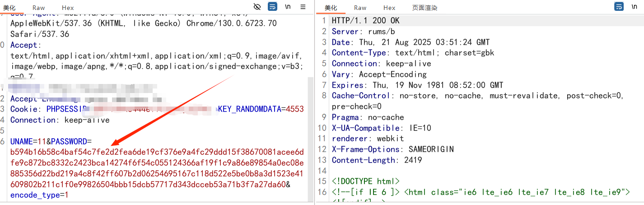This screenshot has height=205, width=644.
Task: Open the 页面渲染 render tab
Action: coord(425,8)
